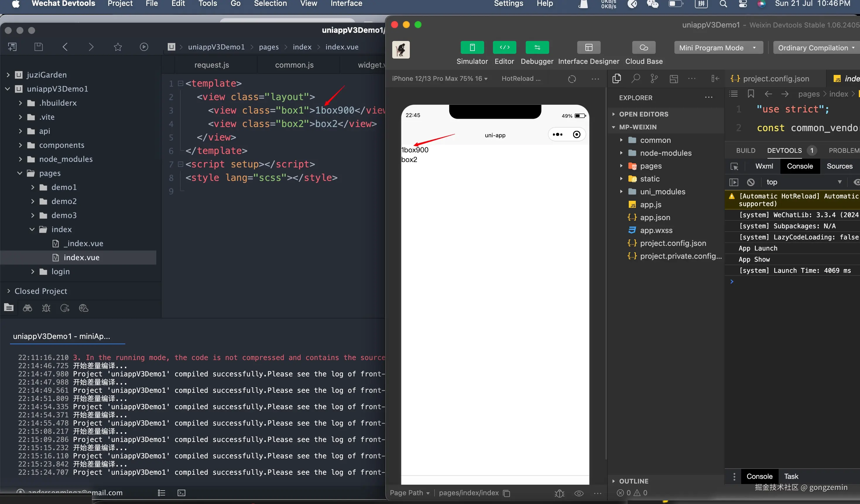Select iPhone 12/13 Pro Max device selector

point(440,78)
